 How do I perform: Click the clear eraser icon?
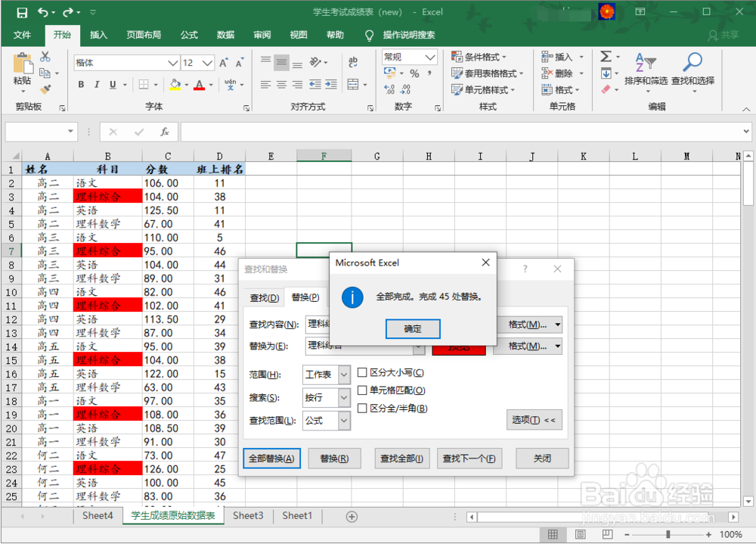(606, 89)
